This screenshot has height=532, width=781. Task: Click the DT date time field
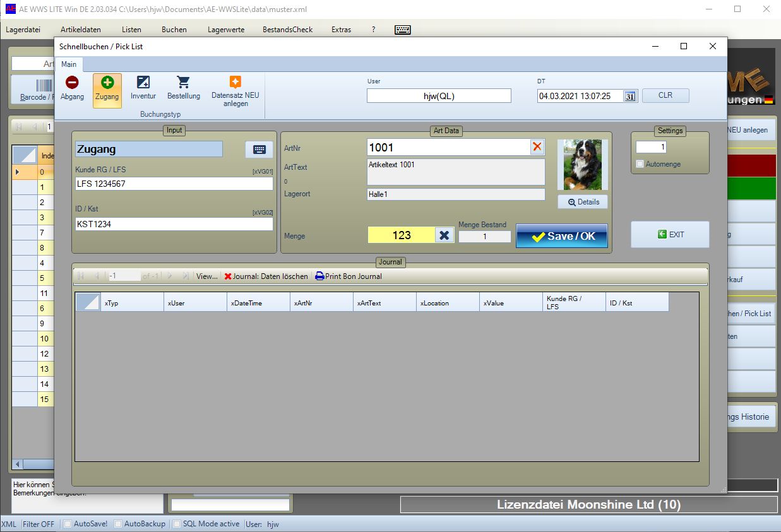pyautogui.click(x=581, y=96)
